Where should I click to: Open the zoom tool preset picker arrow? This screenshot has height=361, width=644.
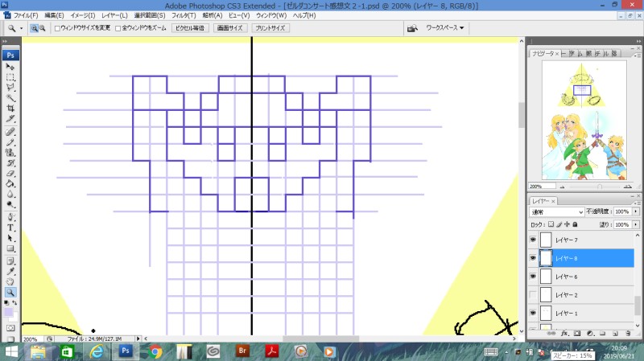coord(22,28)
